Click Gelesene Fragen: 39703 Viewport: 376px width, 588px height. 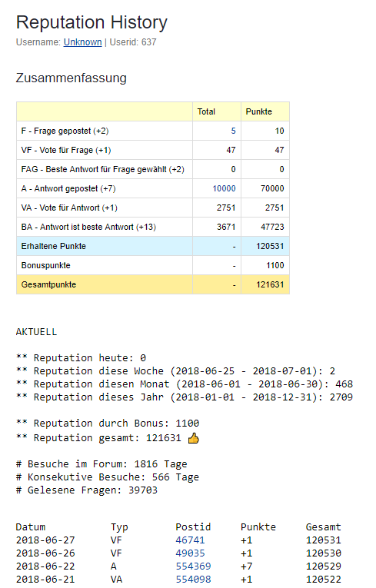(x=87, y=490)
